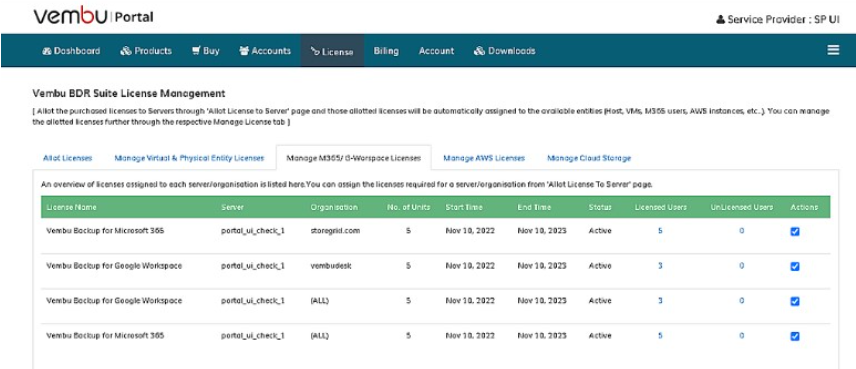
Task: Open unlicensed users 0 for Google Workspace (ALL)
Action: click(x=741, y=301)
